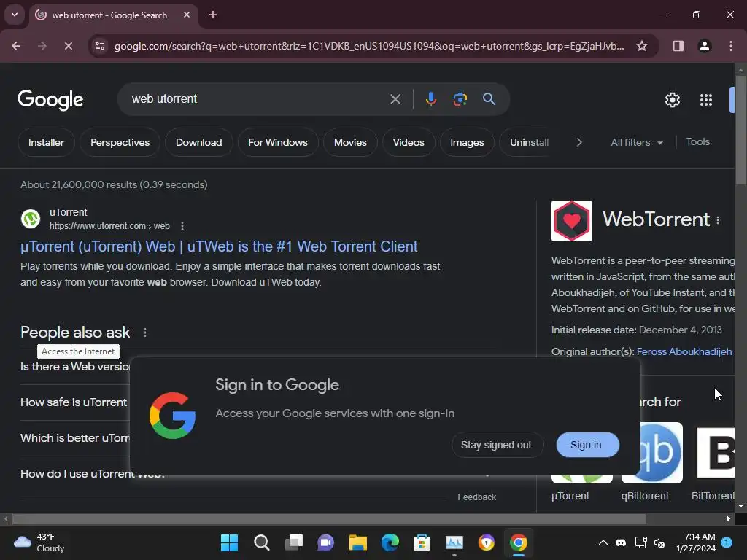Clear the search box with the X

pyautogui.click(x=395, y=99)
